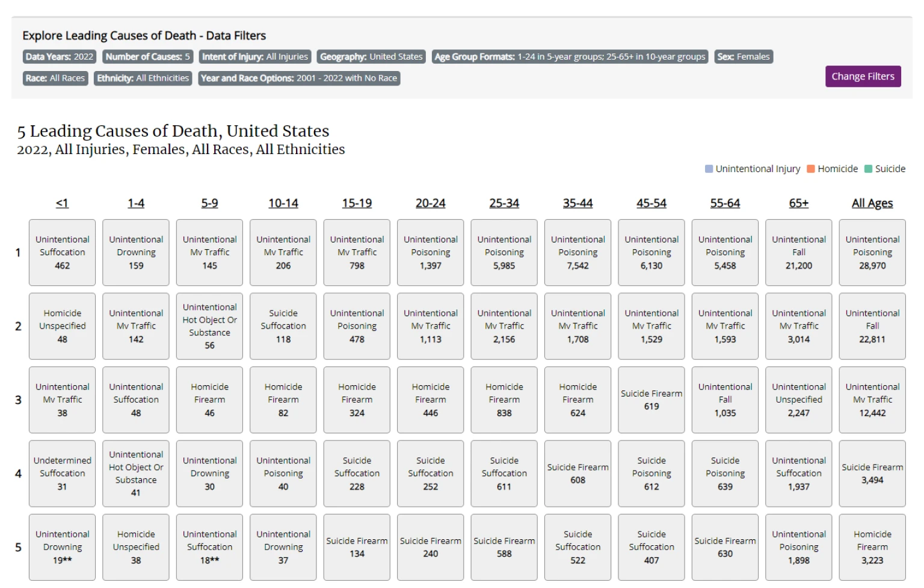Viewport: 924px width, 588px height.
Task: Click the Intent of Injury filter tag
Action: (255, 57)
